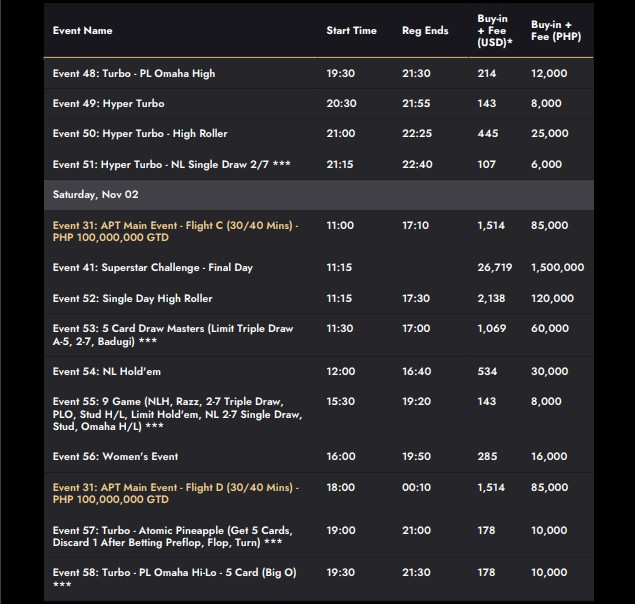Click the Reg Ends column header
The height and width of the screenshot is (604, 635).
pyautogui.click(x=425, y=31)
